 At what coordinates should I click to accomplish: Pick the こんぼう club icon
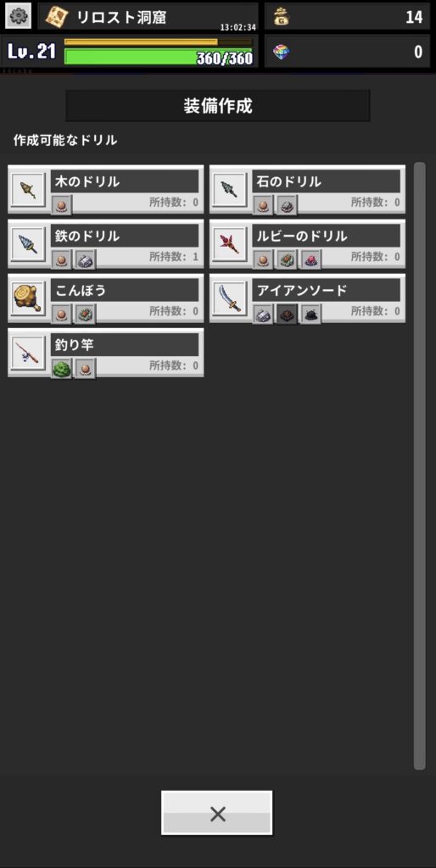click(x=28, y=298)
